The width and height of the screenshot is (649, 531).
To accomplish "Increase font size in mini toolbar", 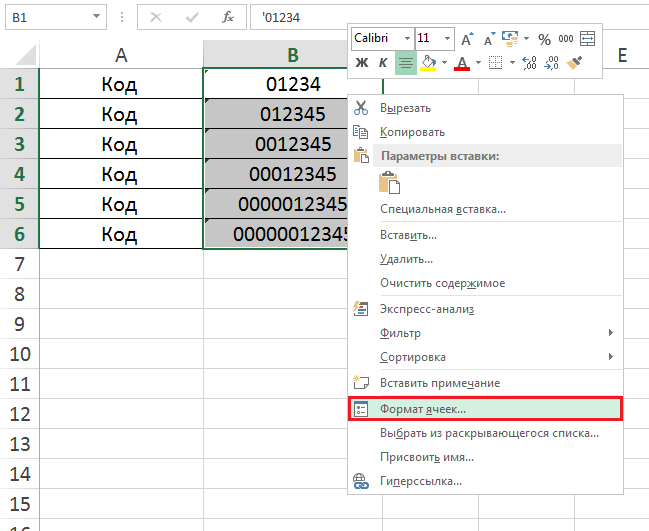I will coord(467,39).
